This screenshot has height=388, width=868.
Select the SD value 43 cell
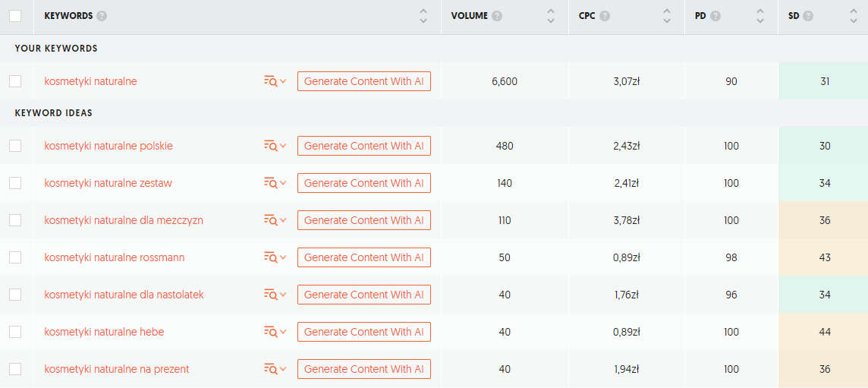[x=823, y=257]
